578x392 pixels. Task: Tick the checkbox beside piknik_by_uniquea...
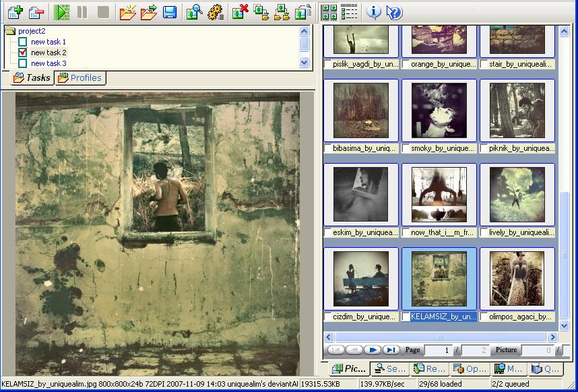point(484,148)
